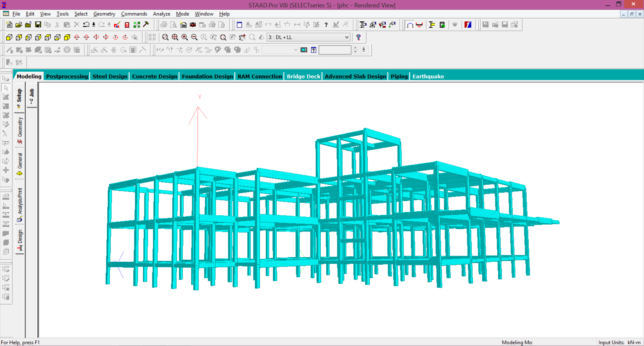Switch to the Concrete Design tab
Screen dimensions: 644x346
(155, 76)
